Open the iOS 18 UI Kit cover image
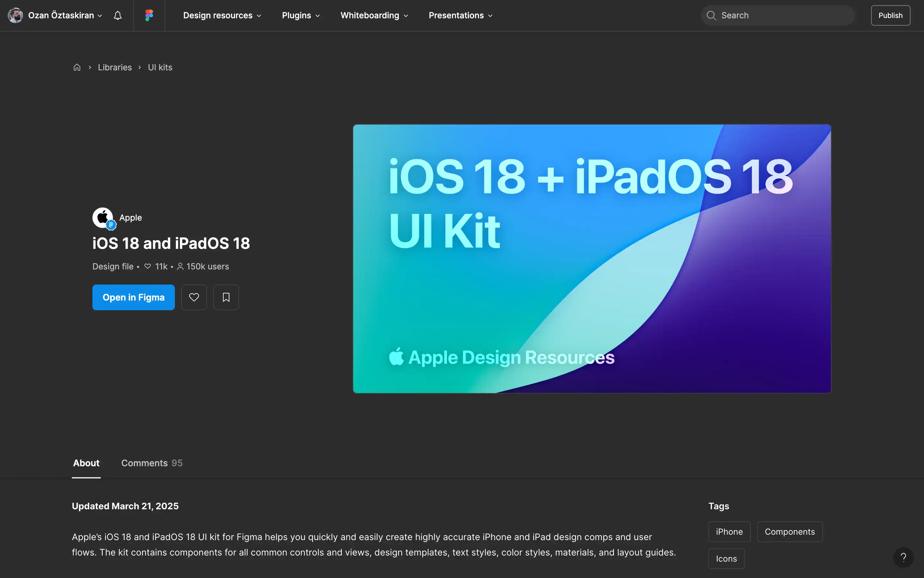Viewport: 924px width, 578px height. point(592,259)
